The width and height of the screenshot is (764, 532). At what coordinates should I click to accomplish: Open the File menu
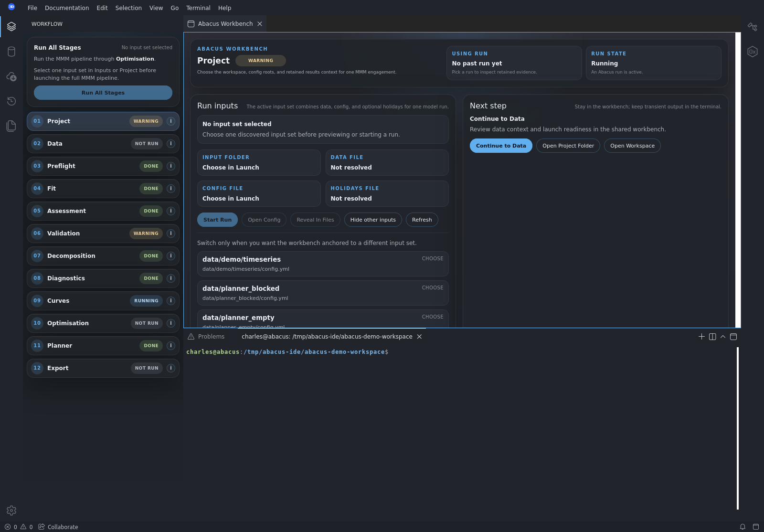point(32,8)
